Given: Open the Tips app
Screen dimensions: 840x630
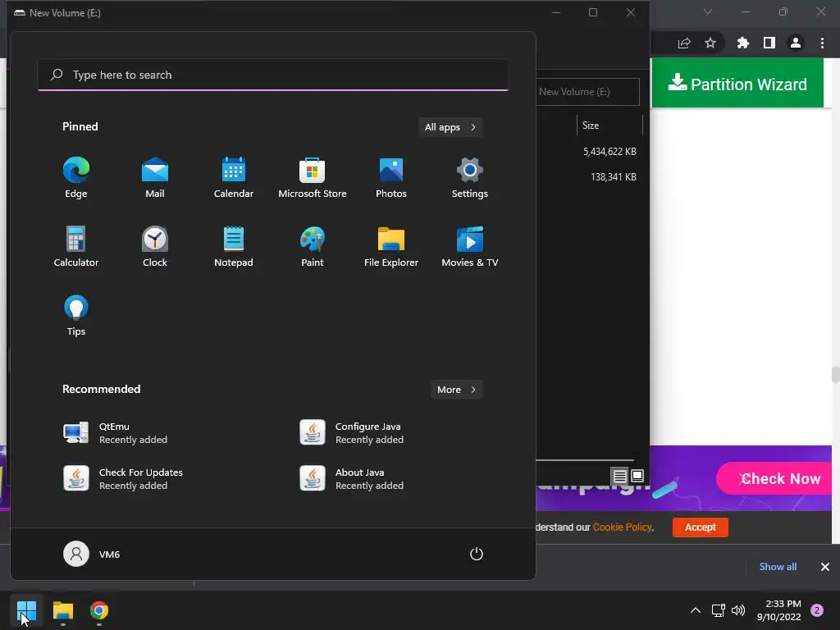Looking at the screenshot, I should [x=76, y=316].
